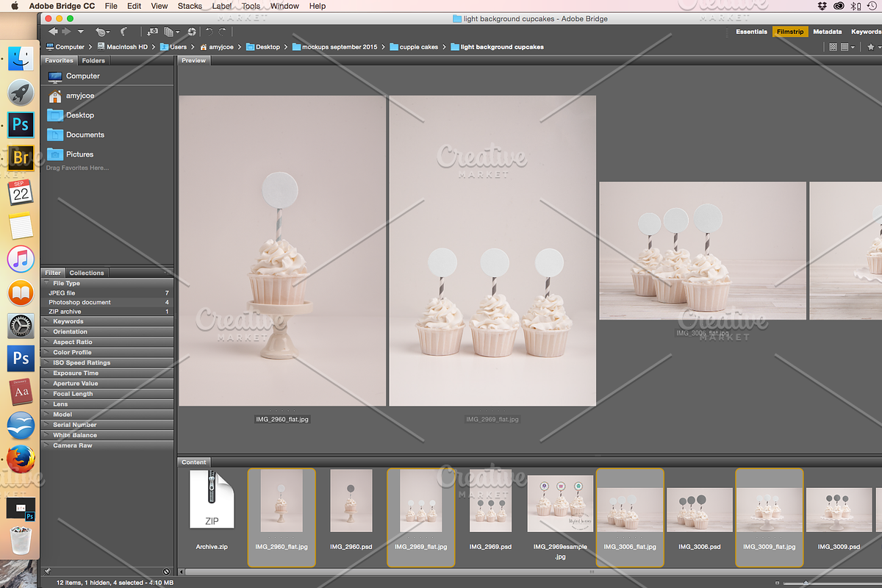Click Macintosh HD in the path bar
The height and width of the screenshot is (588, 882).
(x=123, y=47)
